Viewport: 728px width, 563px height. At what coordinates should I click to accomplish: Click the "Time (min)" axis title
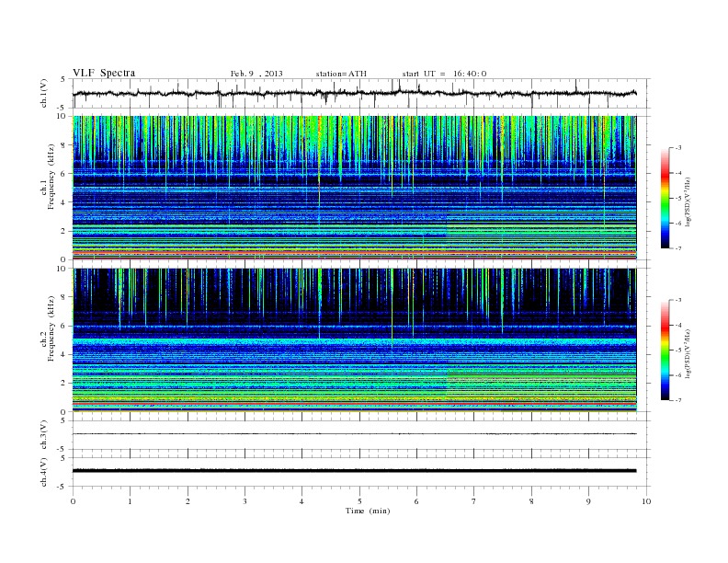point(368,511)
